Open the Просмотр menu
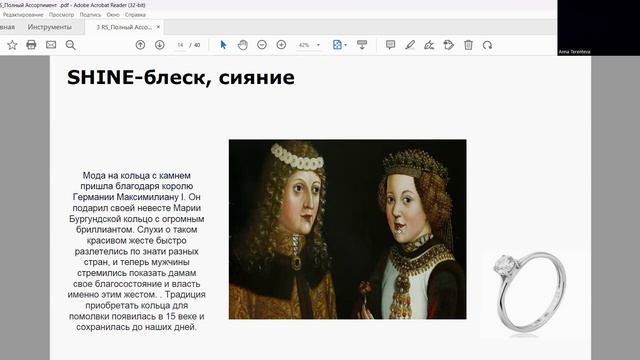The height and width of the screenshot is (360, 640). (x=62, y=15)
